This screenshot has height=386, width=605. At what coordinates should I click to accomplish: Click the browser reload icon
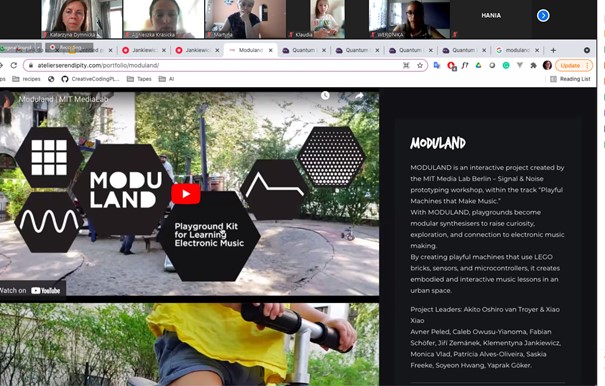[14, 65]
